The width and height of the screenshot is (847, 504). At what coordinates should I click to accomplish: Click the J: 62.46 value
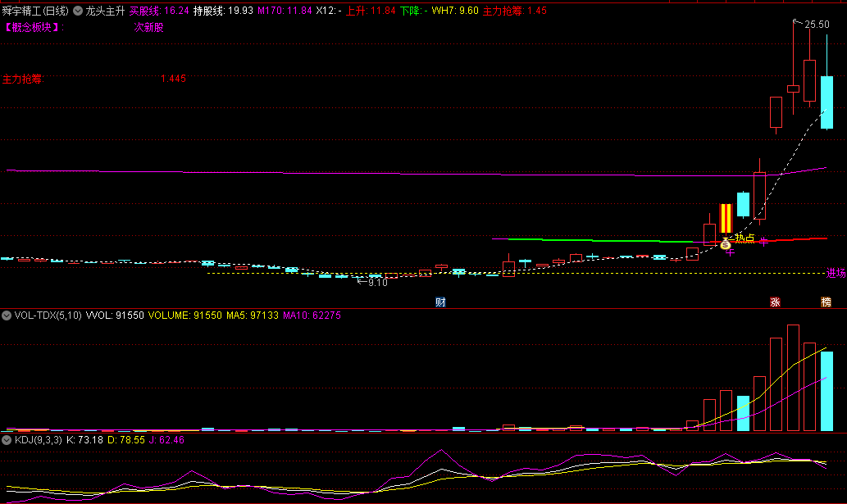coord(167,440)
